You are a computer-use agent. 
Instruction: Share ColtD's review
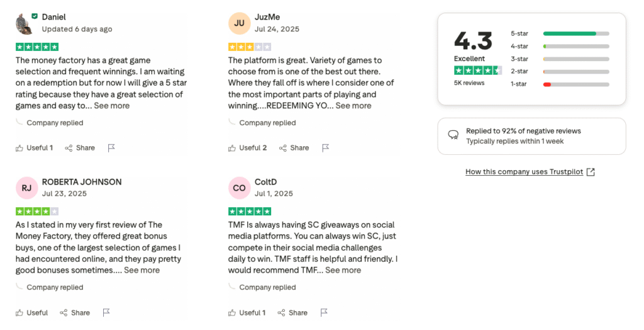[x=292, y=313]
